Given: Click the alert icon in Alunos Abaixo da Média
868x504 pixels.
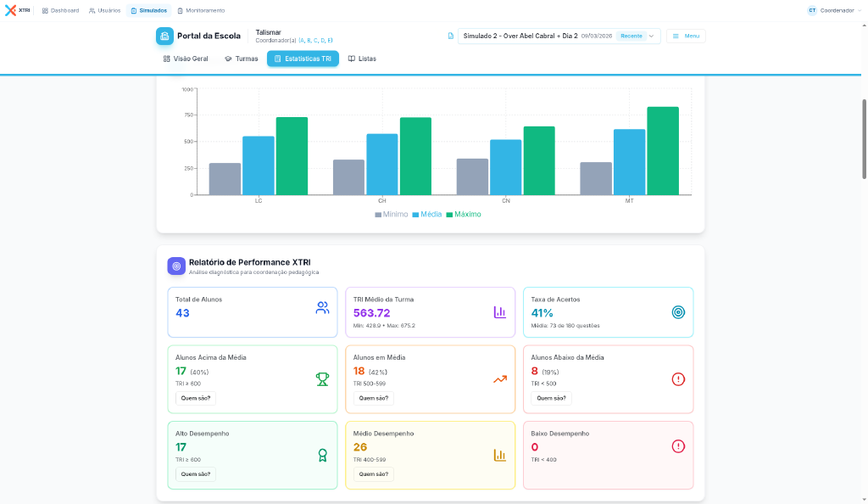Looking at the screenshot, I should point(678,379).
